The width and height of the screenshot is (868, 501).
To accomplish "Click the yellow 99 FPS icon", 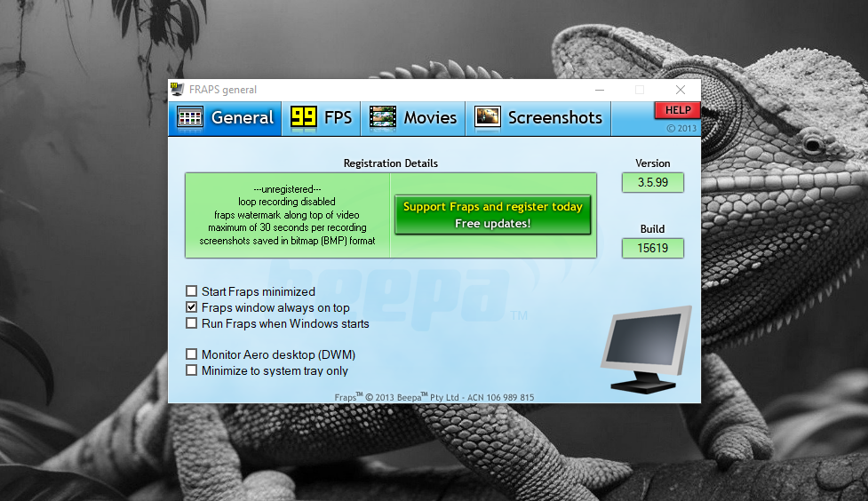I will 304,117.
